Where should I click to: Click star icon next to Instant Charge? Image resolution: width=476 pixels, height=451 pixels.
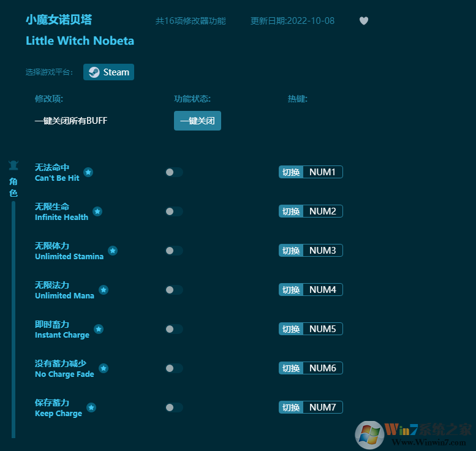click(99, 329)
